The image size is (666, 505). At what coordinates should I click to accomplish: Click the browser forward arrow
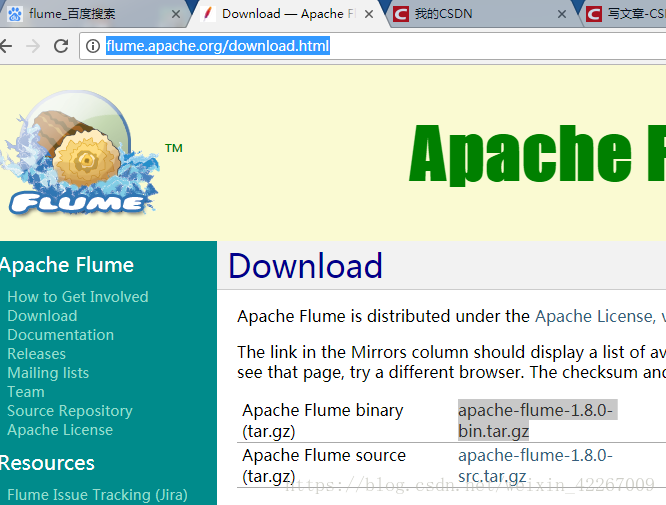coord(33,45)
